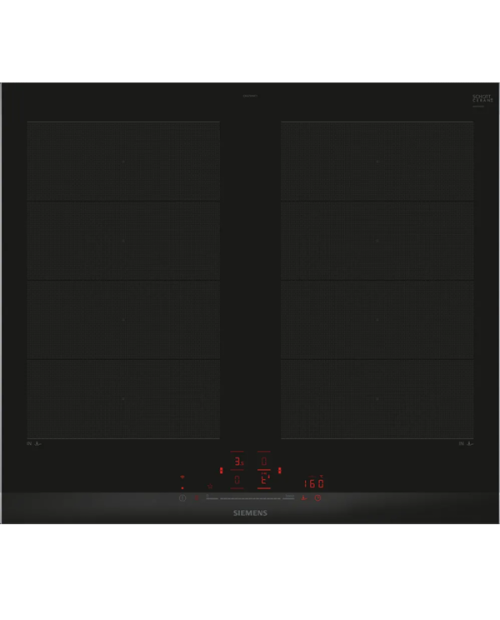Tap the red timer clock symbol
This screenshot has width=500, height=620.
318,498
